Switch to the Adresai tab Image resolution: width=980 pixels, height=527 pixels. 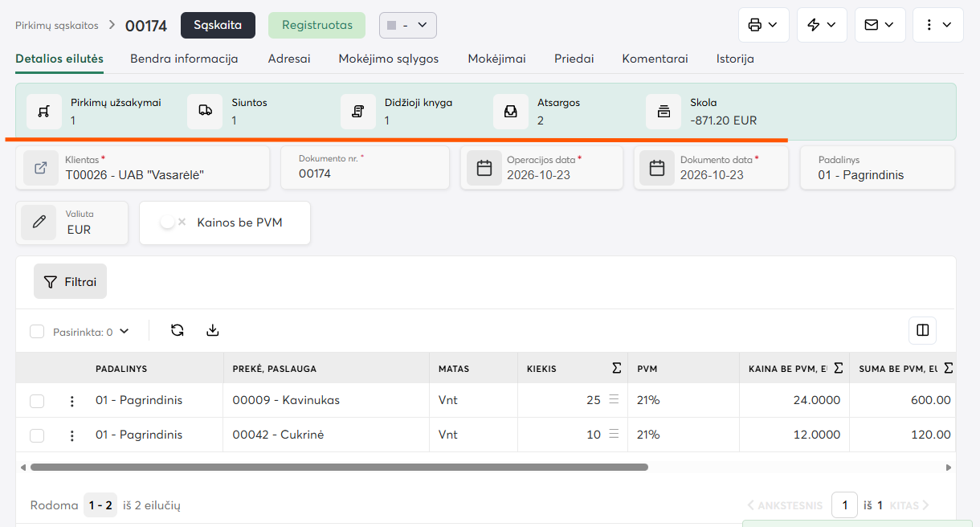(x=289, y=59)
